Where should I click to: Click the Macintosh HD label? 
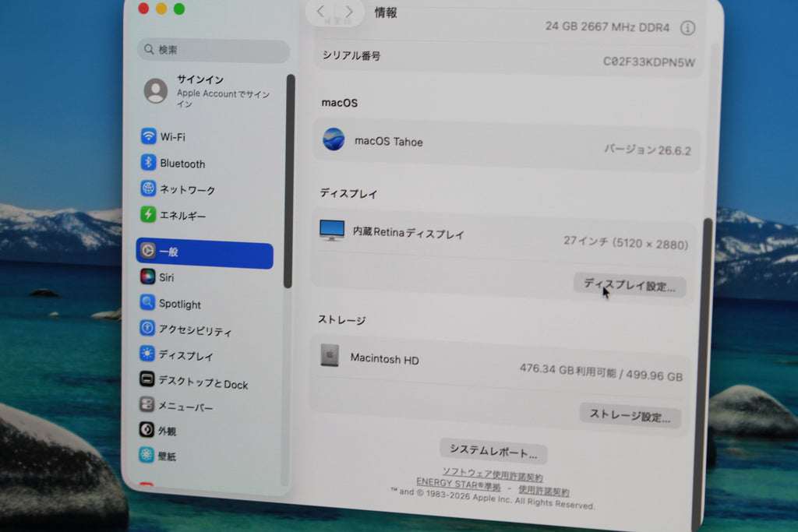385,359
